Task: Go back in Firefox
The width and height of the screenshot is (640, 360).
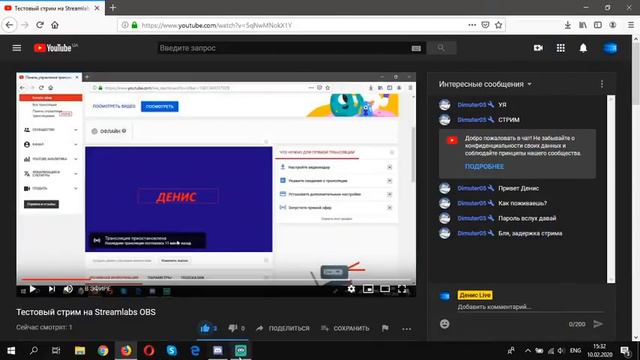Action: 9,25
